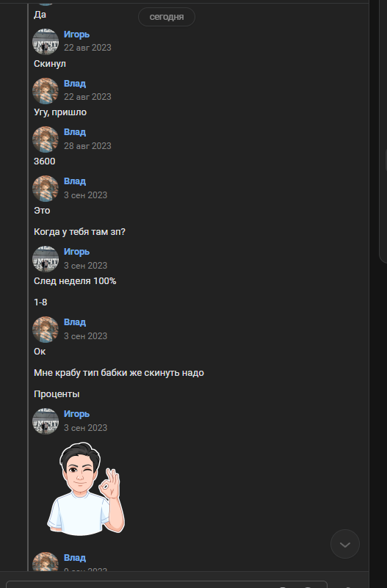Click Влад's name dated 28 авг 2023
This screenshot has width=387, height=588.
point(75,132)
